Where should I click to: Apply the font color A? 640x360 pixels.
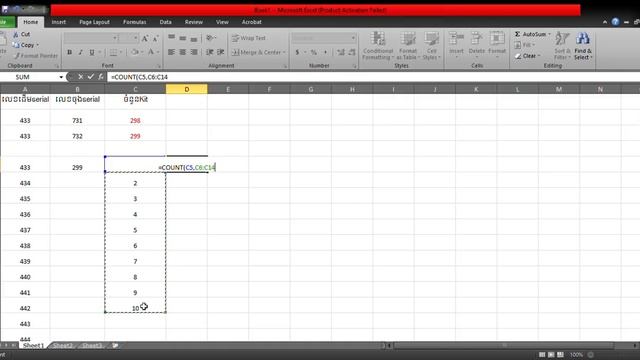coord(151,52)
